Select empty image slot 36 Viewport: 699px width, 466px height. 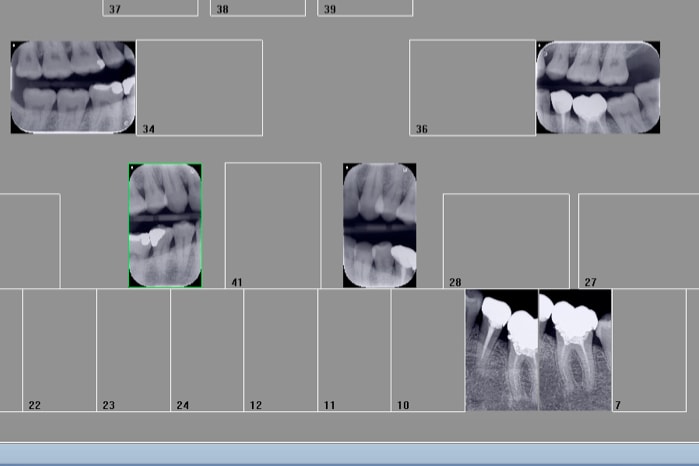(x=473, y=88)
